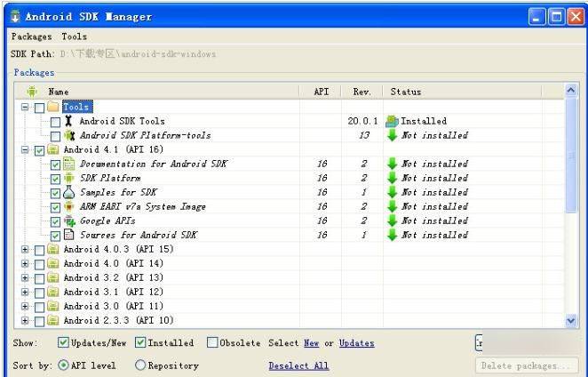
Task: Collapse the Tools tree group
Action: coord(25,107)
